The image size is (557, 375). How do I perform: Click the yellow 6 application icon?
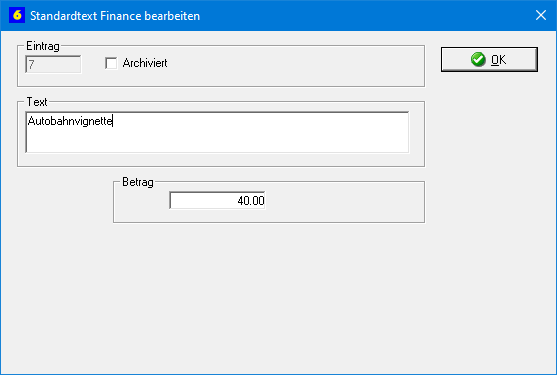pyautogui.click(x=17, y=15)
